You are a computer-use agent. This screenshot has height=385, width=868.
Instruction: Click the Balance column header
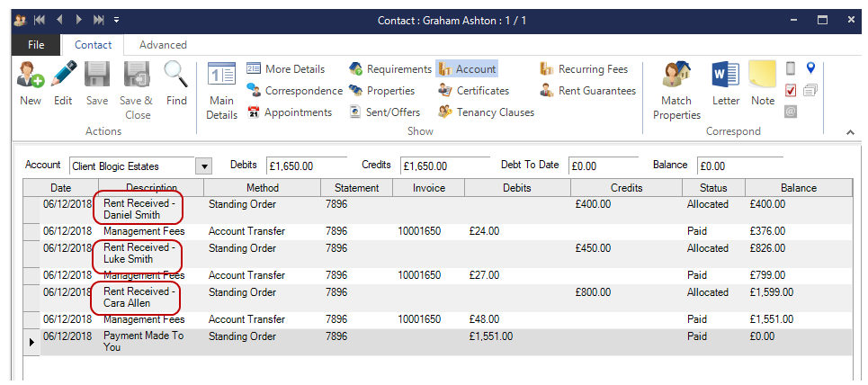point(798,188)
